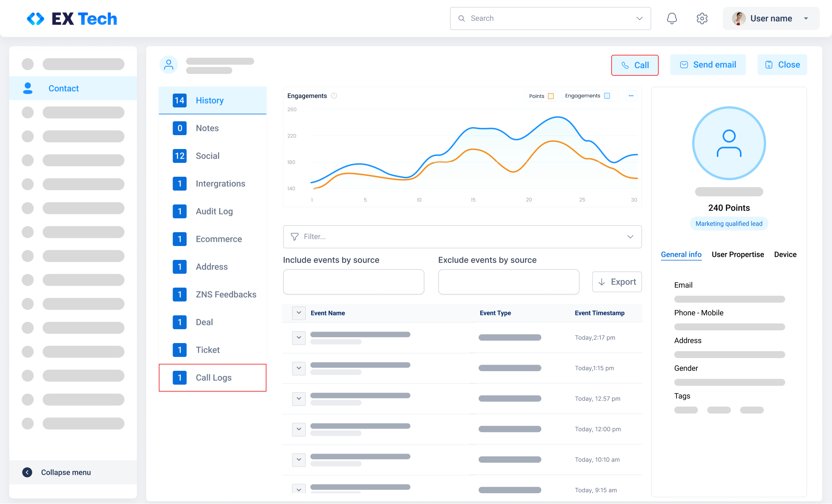The image size is (832, 504).
Task: Click the large profile avatar circle
Action: 729,143
